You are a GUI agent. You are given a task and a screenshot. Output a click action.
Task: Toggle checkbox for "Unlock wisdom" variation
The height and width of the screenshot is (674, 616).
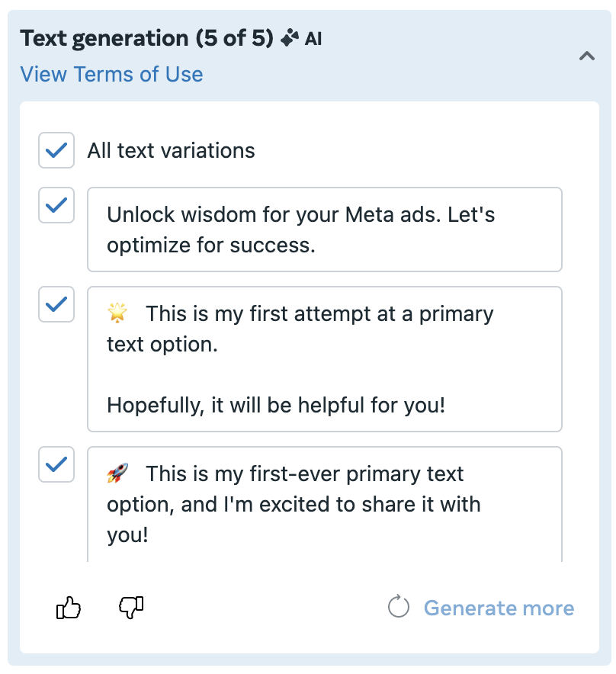click(x=56, y=205)
